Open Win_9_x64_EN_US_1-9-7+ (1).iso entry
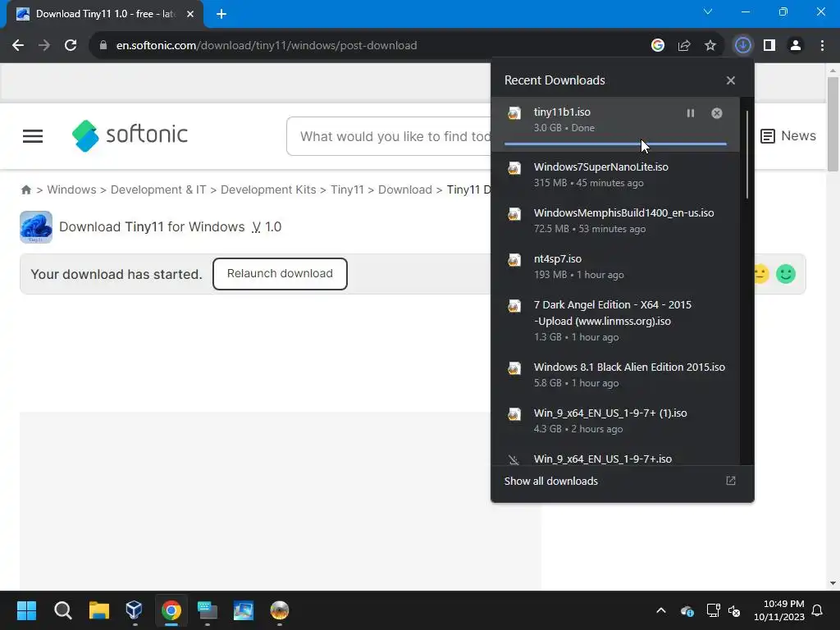The width and height of the screenshot is (840, 630). pos(615,421)
